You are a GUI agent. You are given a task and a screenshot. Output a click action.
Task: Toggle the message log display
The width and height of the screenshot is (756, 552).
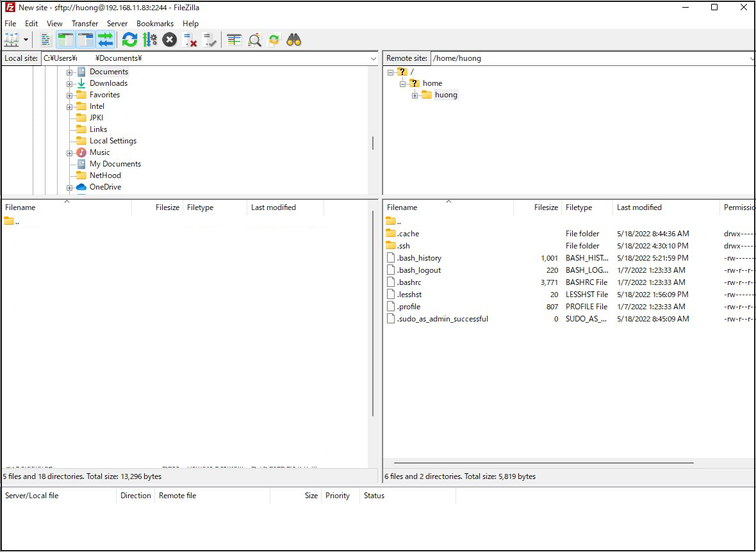tap(45, 40)
